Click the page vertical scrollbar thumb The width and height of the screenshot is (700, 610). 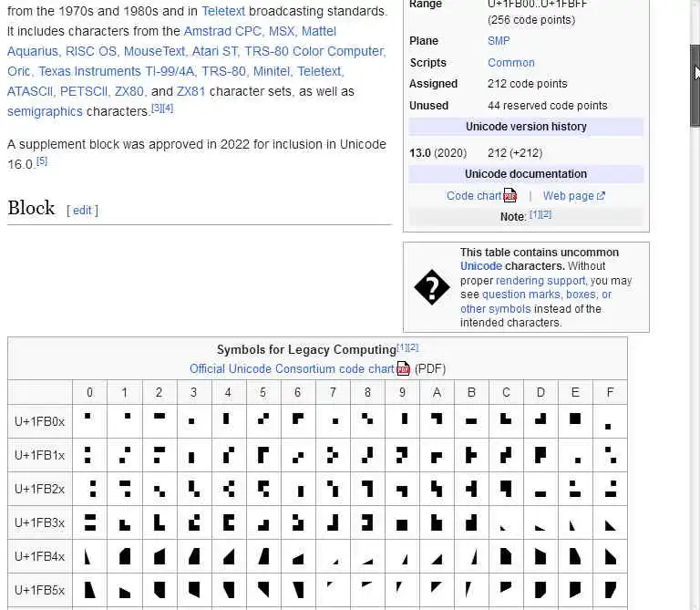click(695, 85)
